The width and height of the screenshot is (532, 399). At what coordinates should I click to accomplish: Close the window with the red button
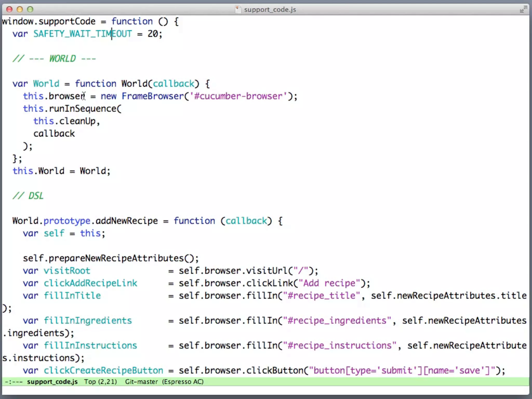coord(9,10)
